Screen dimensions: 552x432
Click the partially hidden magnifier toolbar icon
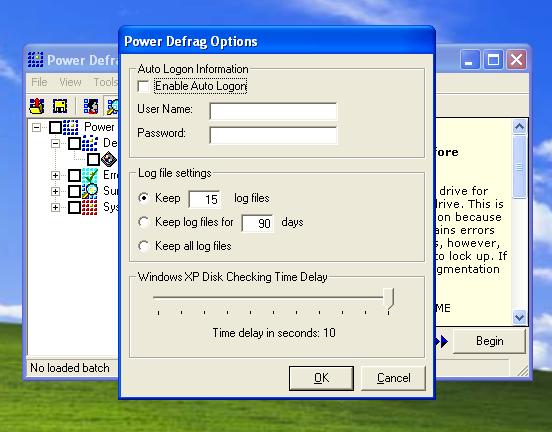tap(113, 107)
